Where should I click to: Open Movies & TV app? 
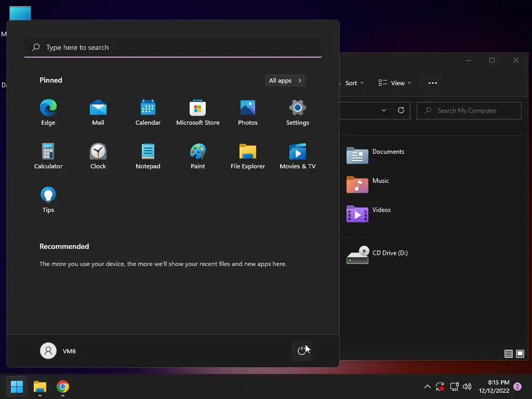(298, 156)
